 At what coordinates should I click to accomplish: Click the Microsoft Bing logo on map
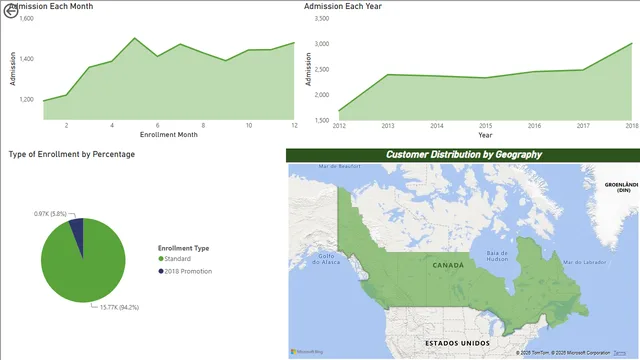point(307,351)
